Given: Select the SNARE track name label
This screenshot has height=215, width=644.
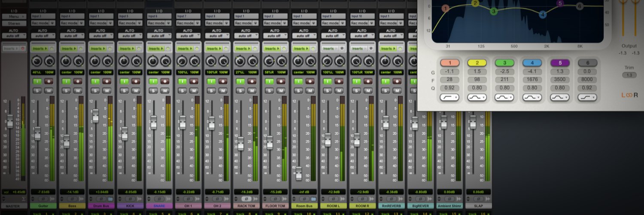Looking at the screenshot, I should 159,206.
